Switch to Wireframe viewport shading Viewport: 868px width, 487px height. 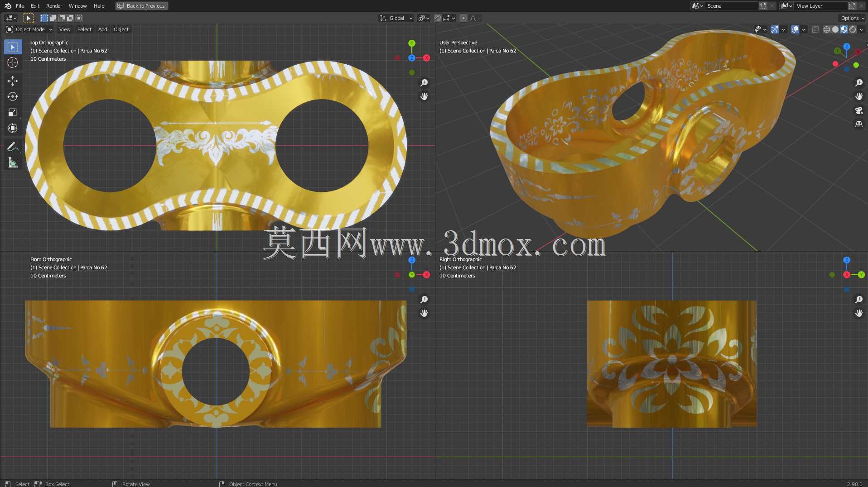point(827,29)
